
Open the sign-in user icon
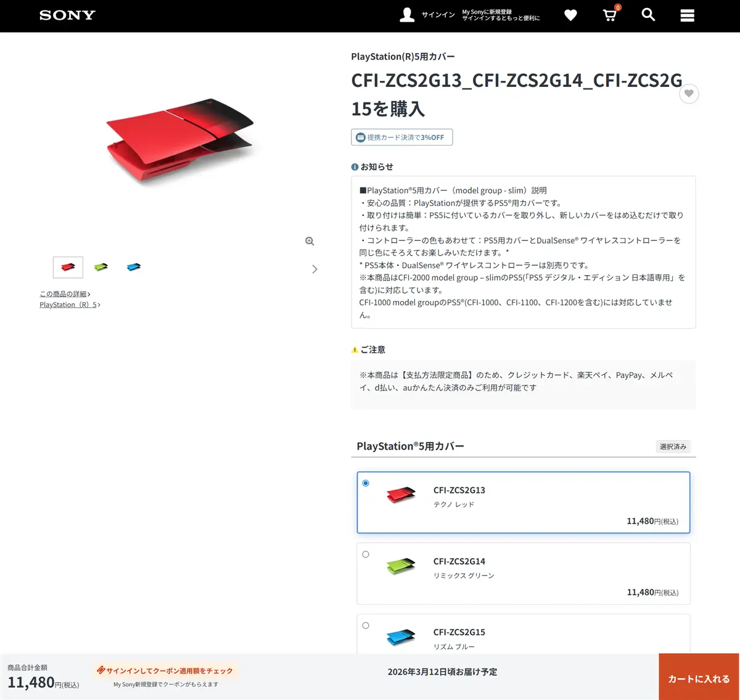pyautogui.click(x=407, y=15)
